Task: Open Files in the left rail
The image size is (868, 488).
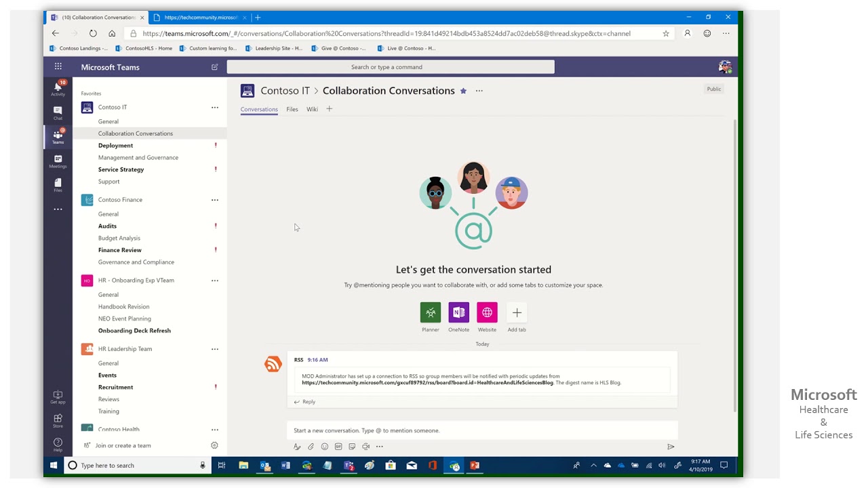Action: click(x=58, y=185)
